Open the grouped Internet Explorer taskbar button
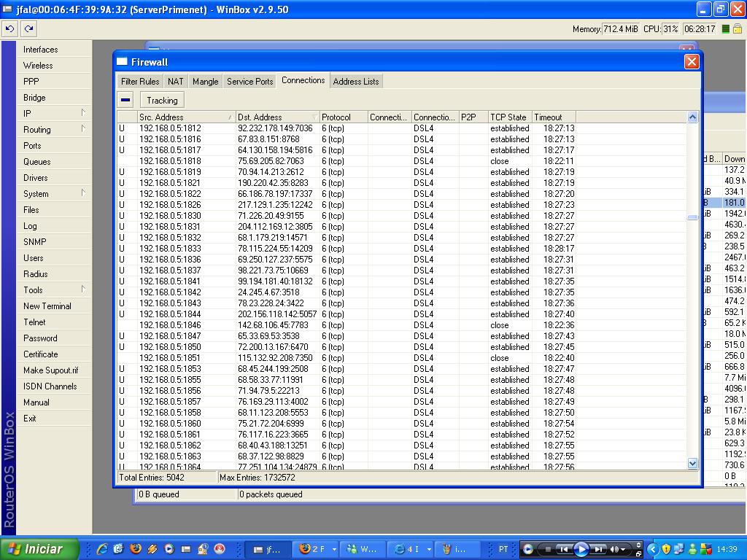The width and height of the screenshot is (747, 560). tap(410, 549)
